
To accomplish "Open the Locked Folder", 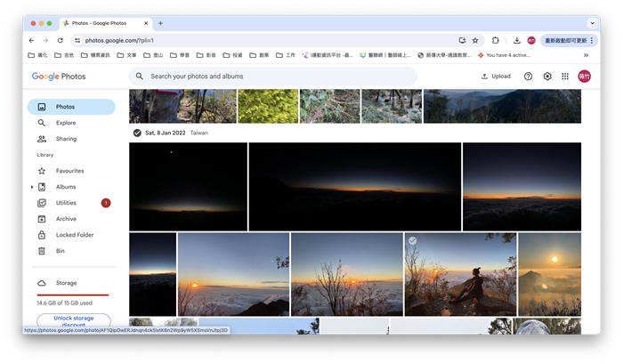I will pos(74,235).
